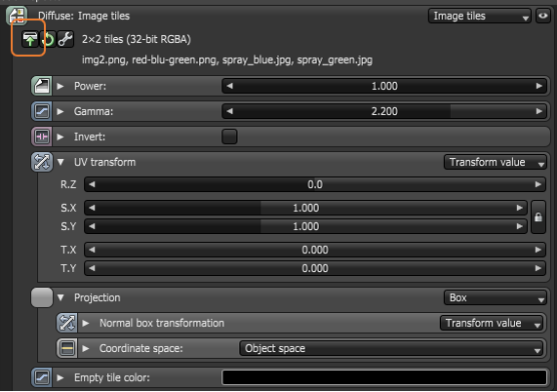Expand the Normal box transformation section
The image size is (557, 392).
86,323
